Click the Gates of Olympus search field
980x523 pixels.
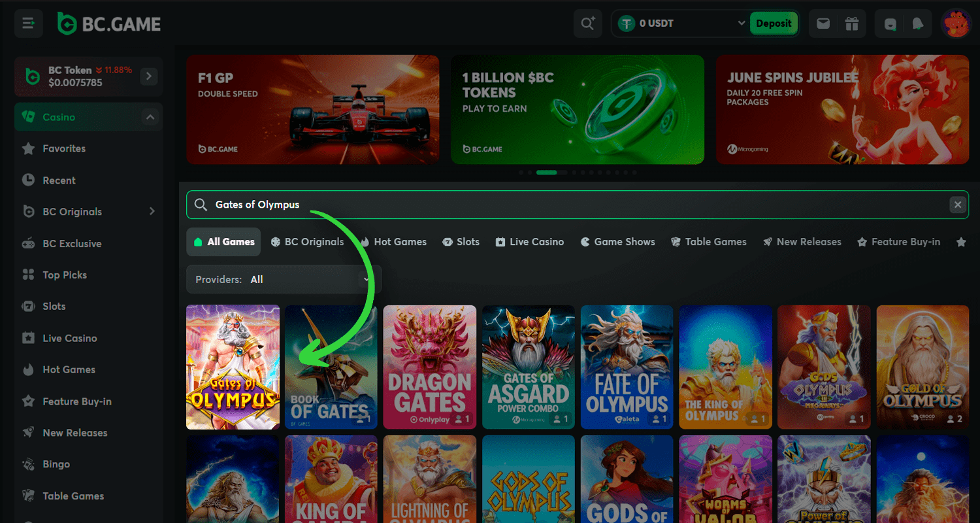pyautogui.click(x=578, y=205)
